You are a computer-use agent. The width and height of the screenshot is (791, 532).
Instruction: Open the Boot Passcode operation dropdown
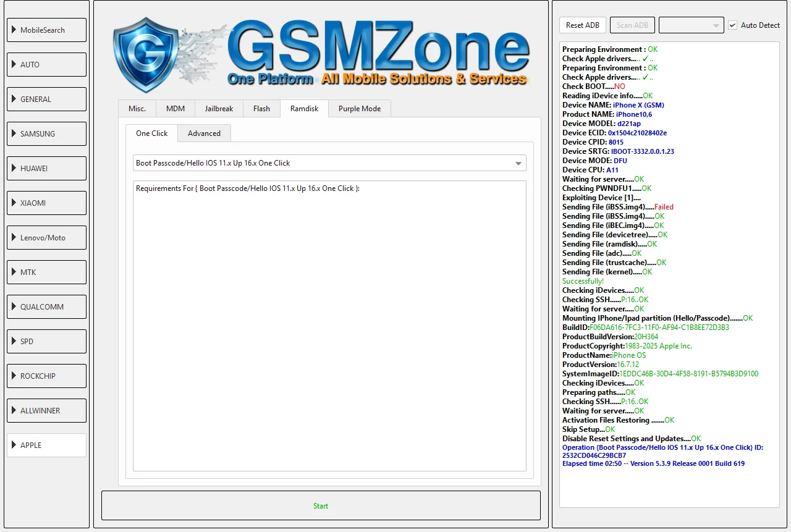[x=329, y=163]
